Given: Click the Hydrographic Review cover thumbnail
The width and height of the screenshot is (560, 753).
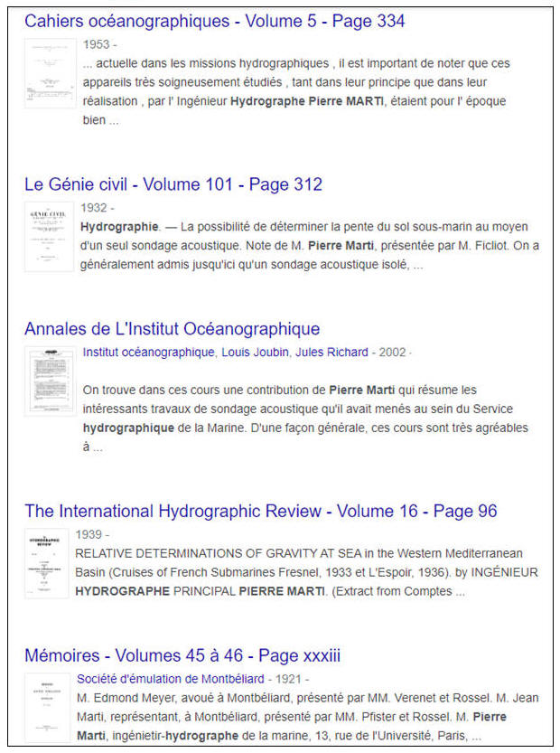Looking at the screenshot, I should point(50,564).
